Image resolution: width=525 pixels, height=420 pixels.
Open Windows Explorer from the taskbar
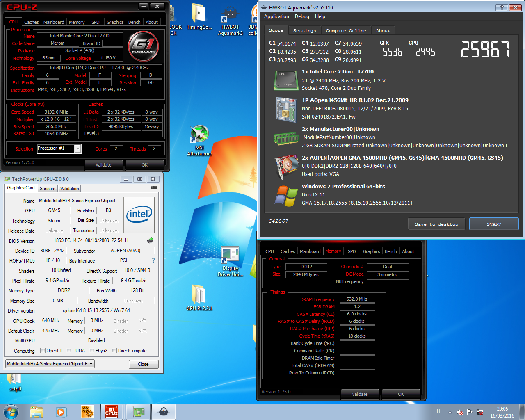pyautogui.click(x=37, y=412)
